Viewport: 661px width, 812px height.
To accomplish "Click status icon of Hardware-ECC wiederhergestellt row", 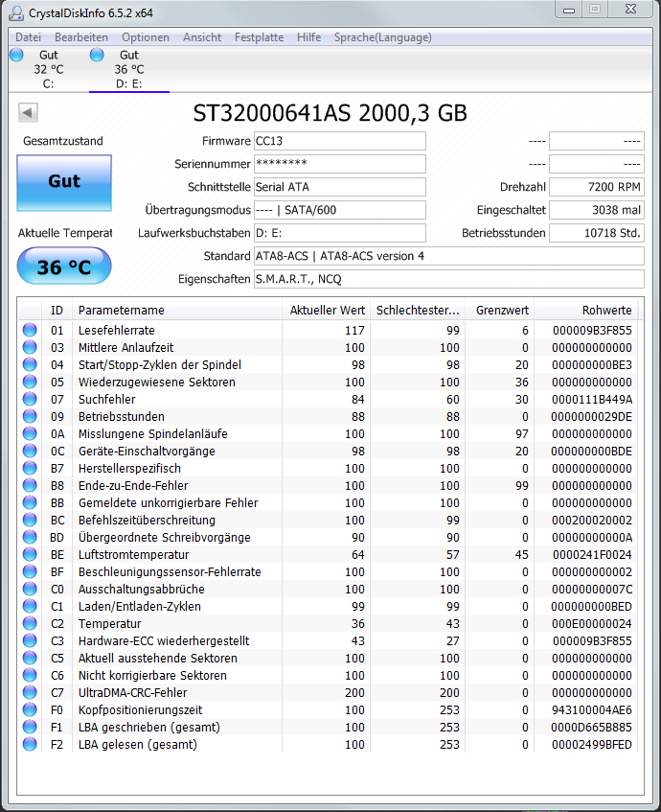I will (30, 640).
